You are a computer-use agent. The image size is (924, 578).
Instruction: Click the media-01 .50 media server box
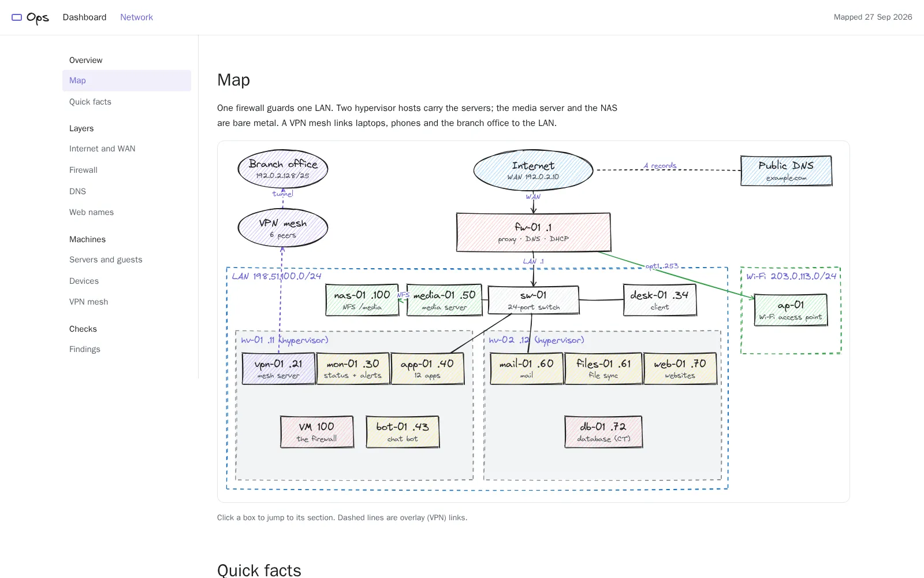coord(444,300)
